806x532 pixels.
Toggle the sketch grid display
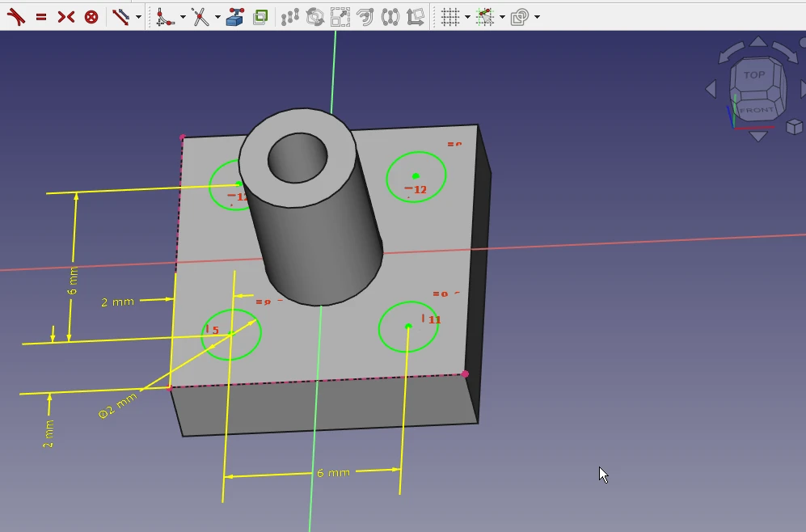pyautogui.click(x=450, y=16)
